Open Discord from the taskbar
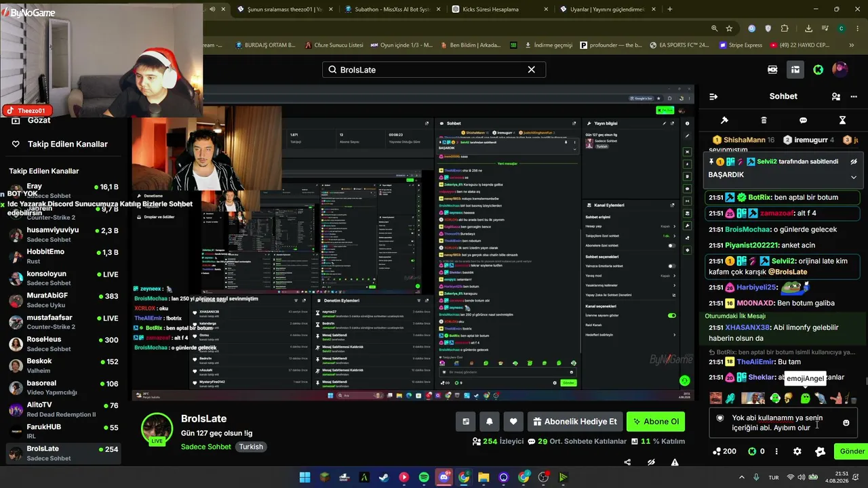Screen dimensions: 868x488 point(444,477)
